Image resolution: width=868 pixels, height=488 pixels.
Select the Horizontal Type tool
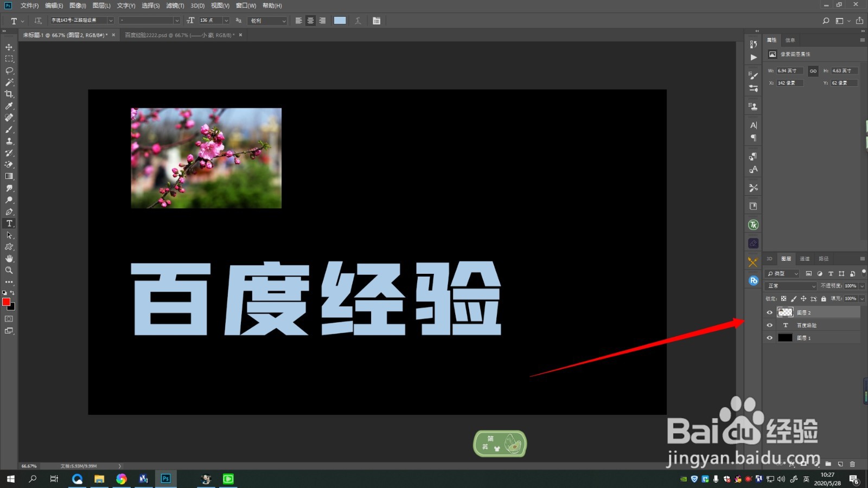click(x=9, y=223)
